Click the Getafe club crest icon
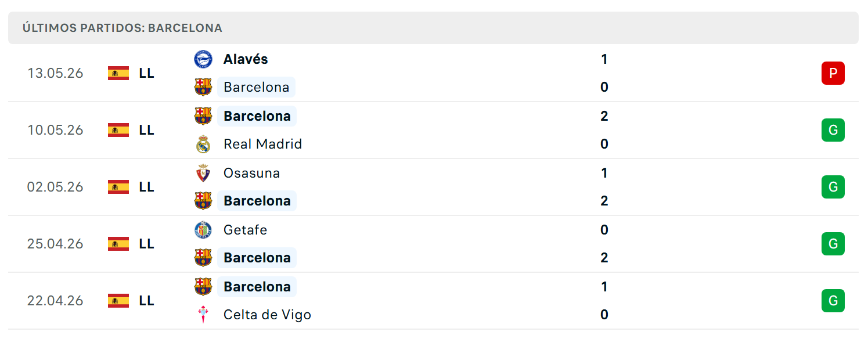The image size is (868, 339). (203, 230)
